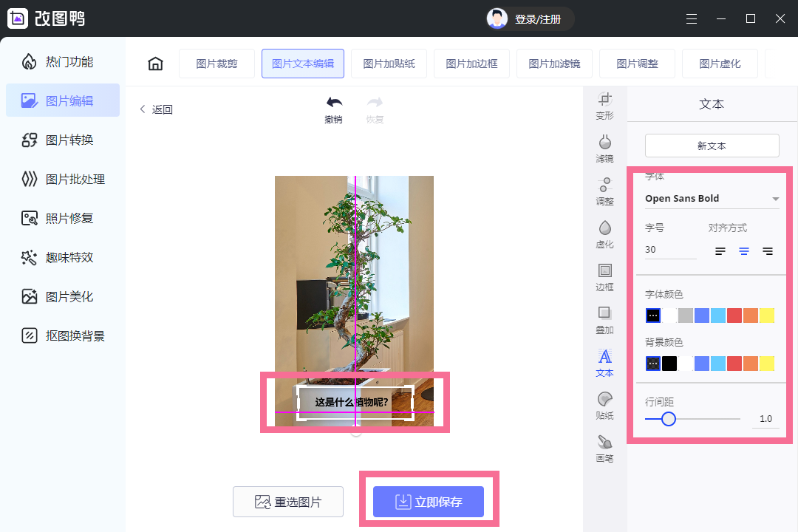Select the text box 这是什么植物呢?

tap(355, 402)
